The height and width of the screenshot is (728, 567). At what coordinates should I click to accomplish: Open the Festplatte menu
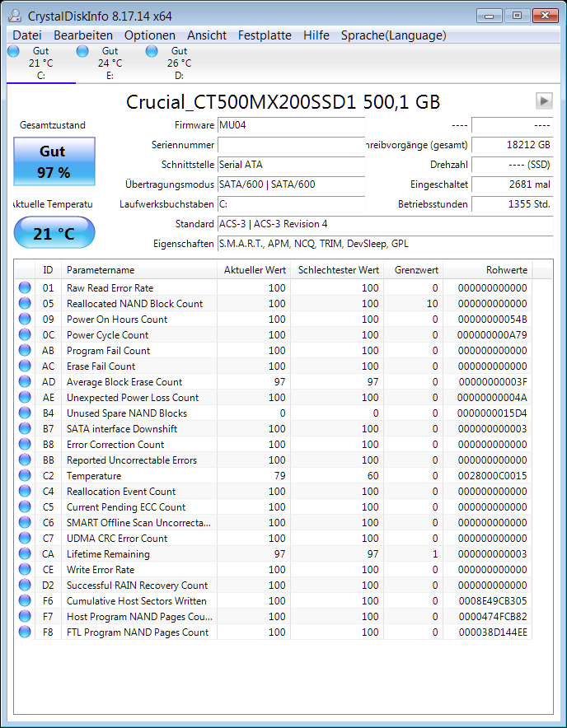point(265,35)
